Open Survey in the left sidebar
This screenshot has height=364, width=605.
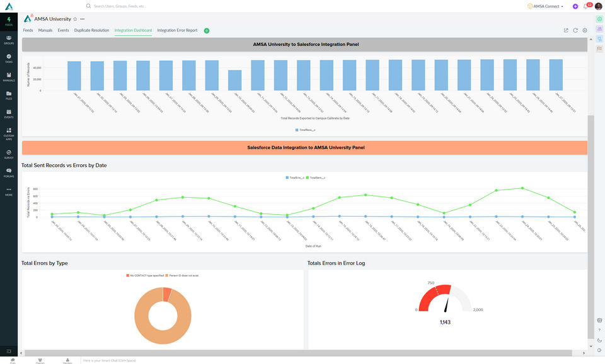pos(8,154)
